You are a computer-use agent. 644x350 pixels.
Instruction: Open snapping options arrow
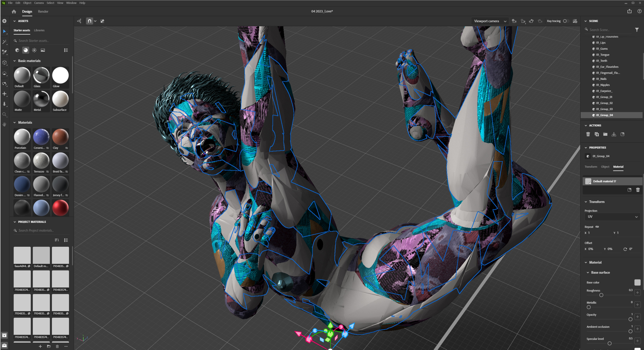click(x=95, y=21)
